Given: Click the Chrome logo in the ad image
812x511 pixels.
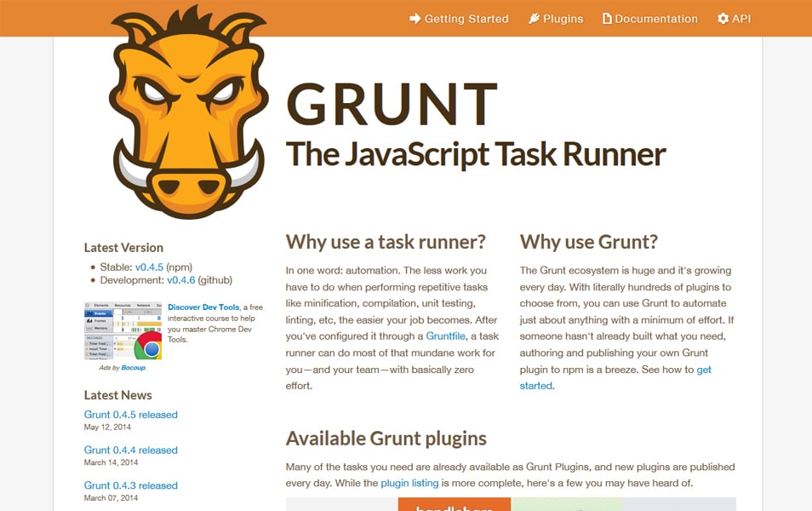Looking at the screenshot, I should point(149,347).
